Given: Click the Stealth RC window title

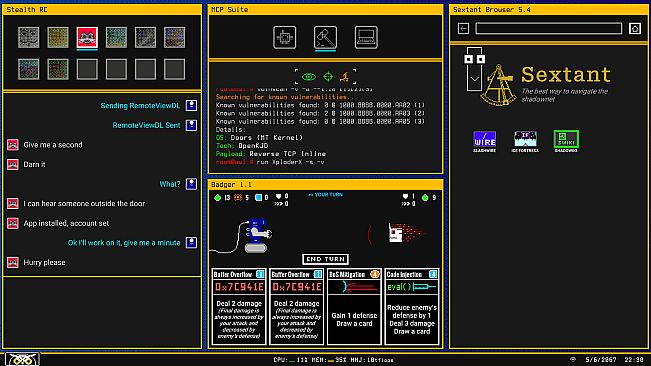Looking at the screenshot, I should click(x=27, y=10).
